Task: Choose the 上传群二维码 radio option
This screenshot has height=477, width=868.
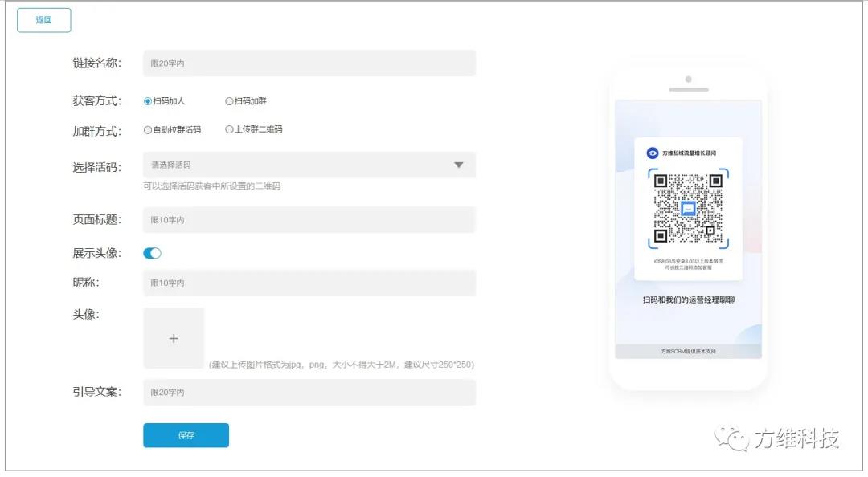Action: tap(229, 129)
